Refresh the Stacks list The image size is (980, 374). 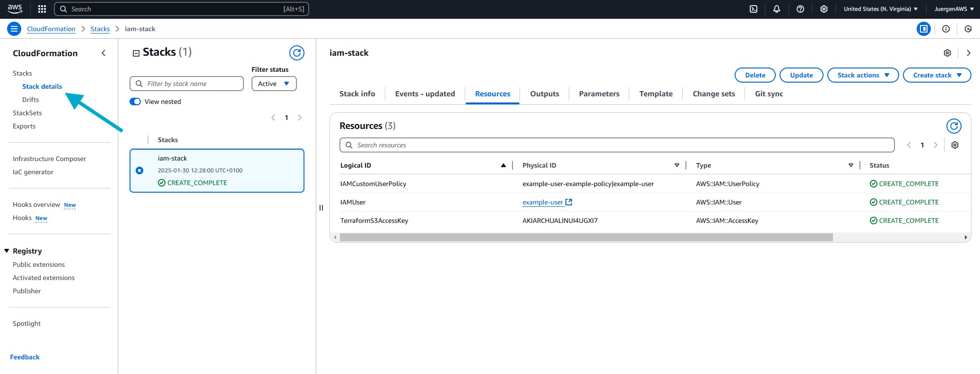tap(297, 53)
